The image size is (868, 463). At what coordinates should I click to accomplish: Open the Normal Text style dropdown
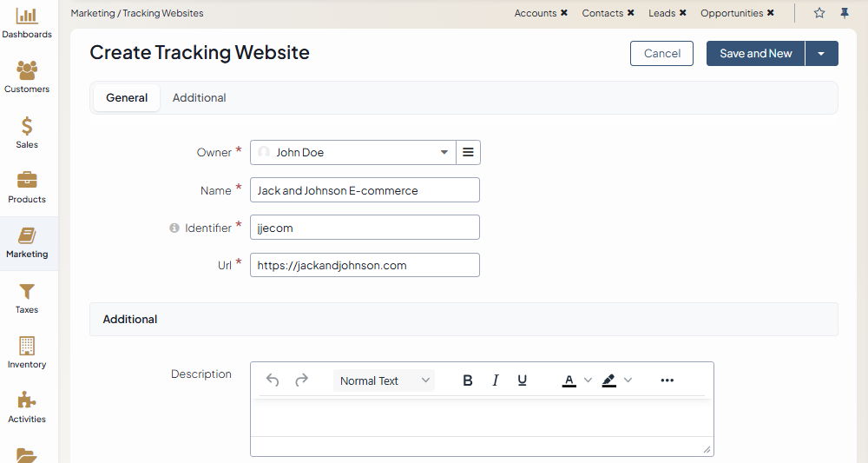384,380
